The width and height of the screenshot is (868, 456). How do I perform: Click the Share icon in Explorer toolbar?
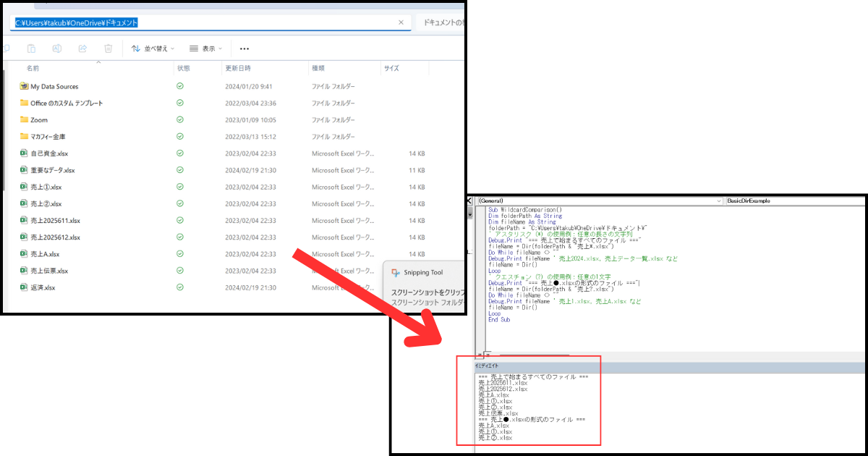(82, 48)
